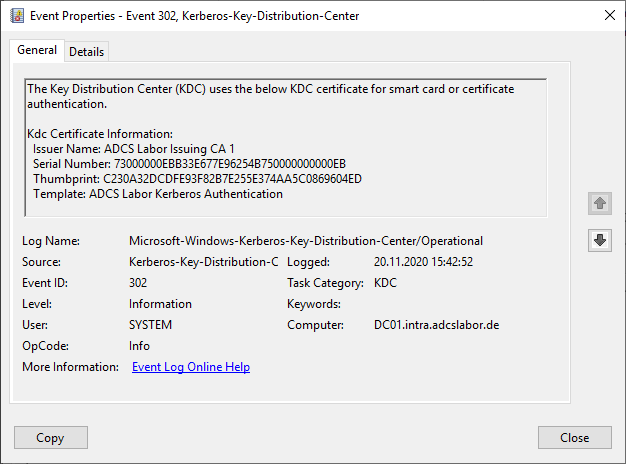Click the User value SYSTEM
The height and width of the screenshot is (464, 626).
pos(151,325)
